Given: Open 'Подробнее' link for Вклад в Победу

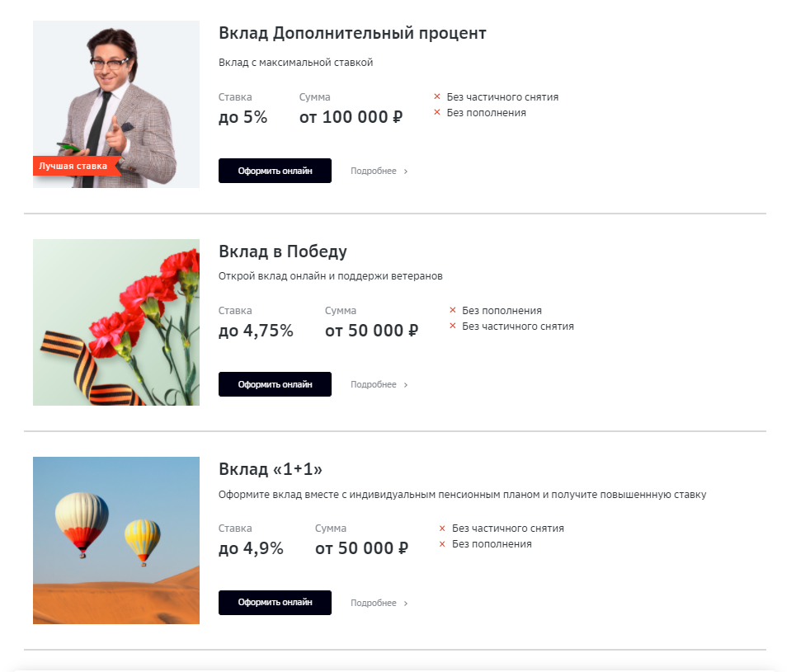Looking at the screenshot, I should (374, 385).
